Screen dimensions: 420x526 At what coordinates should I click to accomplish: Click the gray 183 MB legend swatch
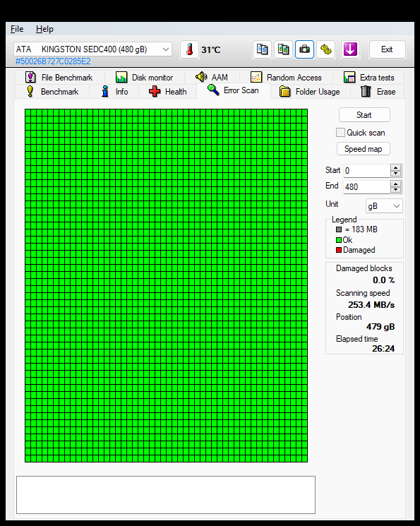tap(339, 229)
